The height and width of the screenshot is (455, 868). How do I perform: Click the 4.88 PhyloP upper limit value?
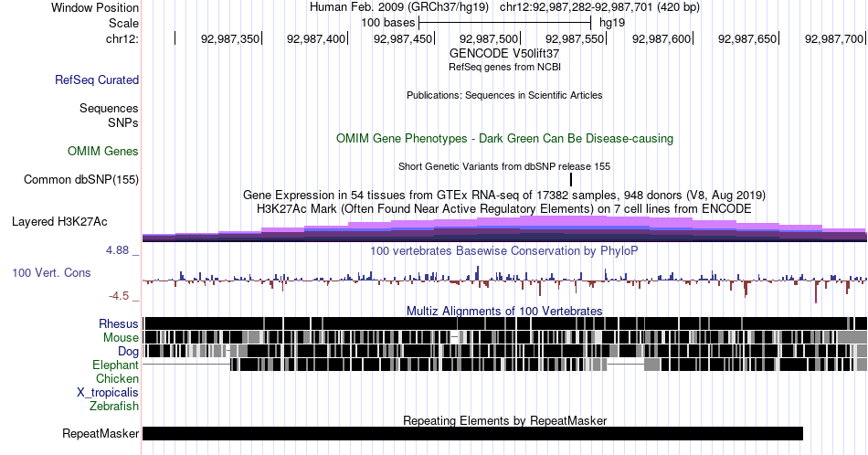[117, 250]
